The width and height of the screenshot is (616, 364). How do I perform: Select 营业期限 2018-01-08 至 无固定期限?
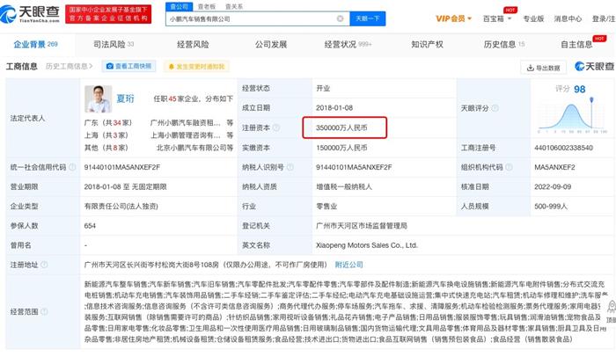click(x=125, y=186)
